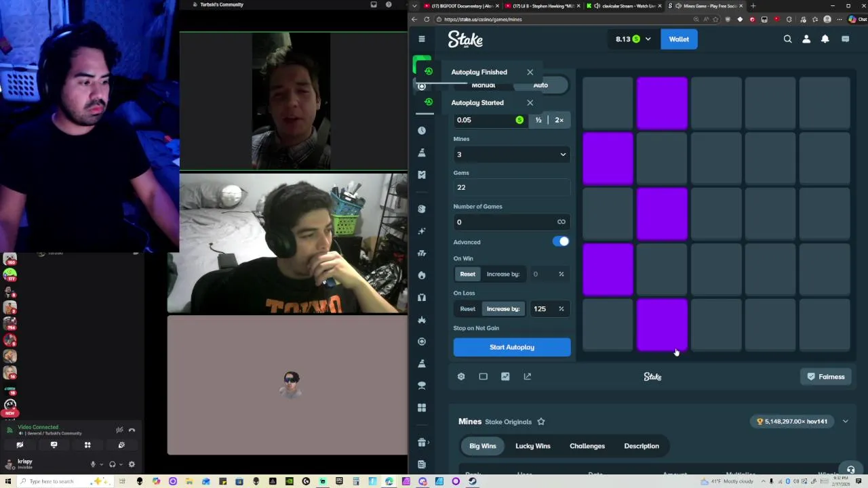Open the avatar video tile in Discord

[x=288, y=385]
